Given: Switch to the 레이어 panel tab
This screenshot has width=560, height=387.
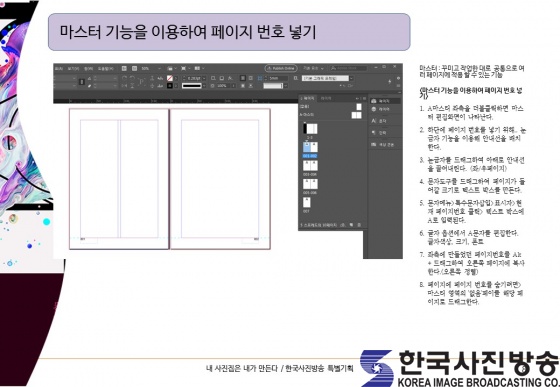Looking at the screenshot, I should 326,98.
